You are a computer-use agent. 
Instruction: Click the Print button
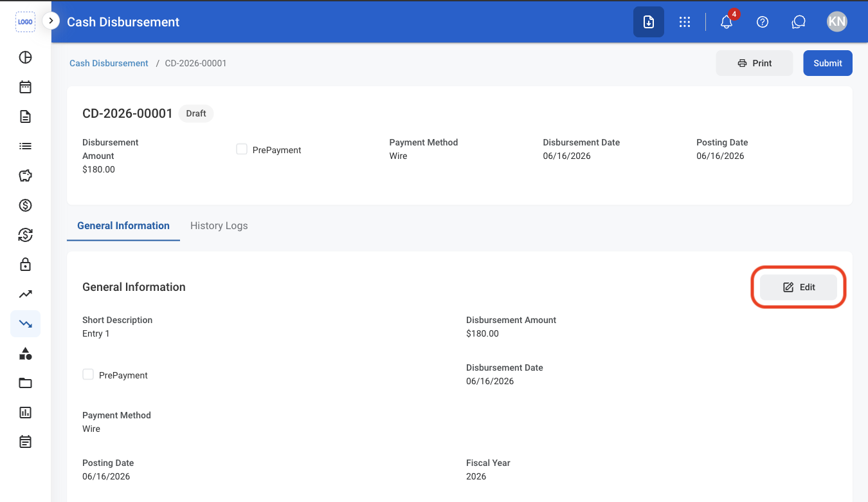pos(755,63)
